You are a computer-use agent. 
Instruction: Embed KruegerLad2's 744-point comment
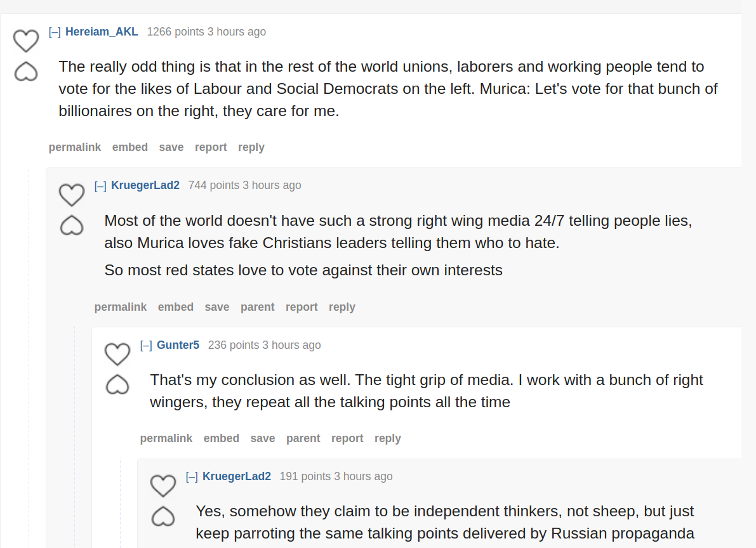click(175, 307)
